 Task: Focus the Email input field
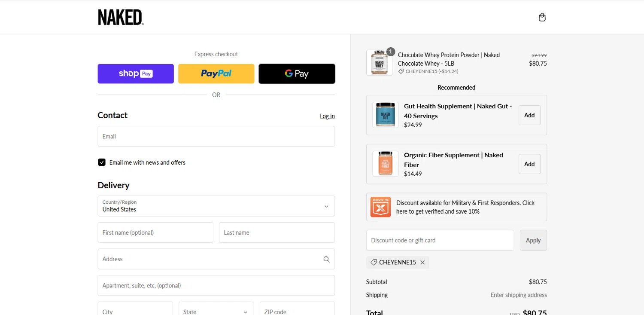coord(216,136)
